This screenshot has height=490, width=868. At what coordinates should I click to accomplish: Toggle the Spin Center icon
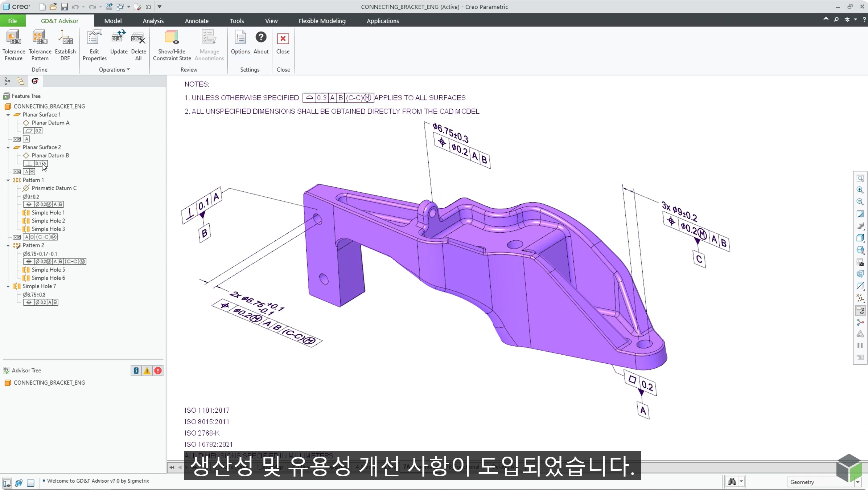(860, 322)
